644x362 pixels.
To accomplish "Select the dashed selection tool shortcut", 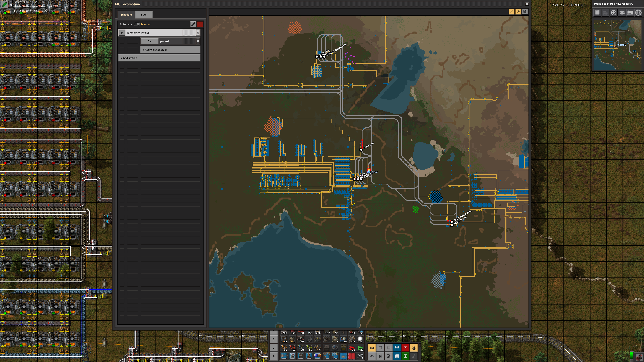I will [x=389, y=348].
